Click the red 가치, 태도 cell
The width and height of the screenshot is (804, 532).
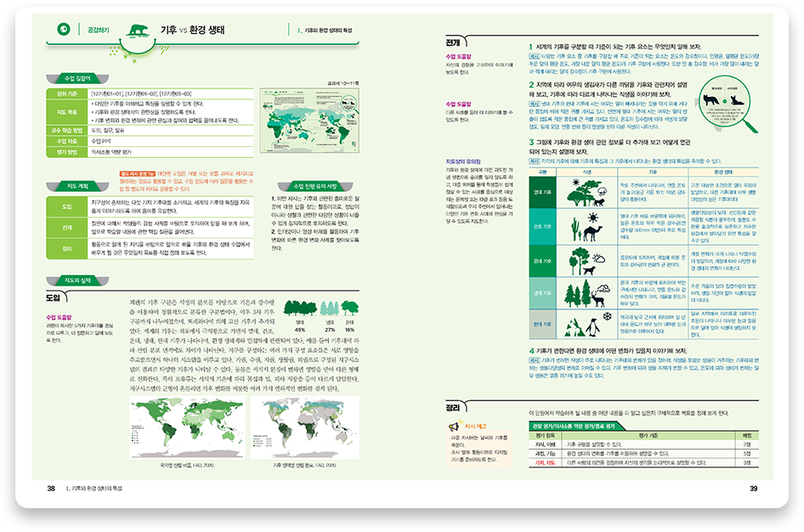[545, 462]
